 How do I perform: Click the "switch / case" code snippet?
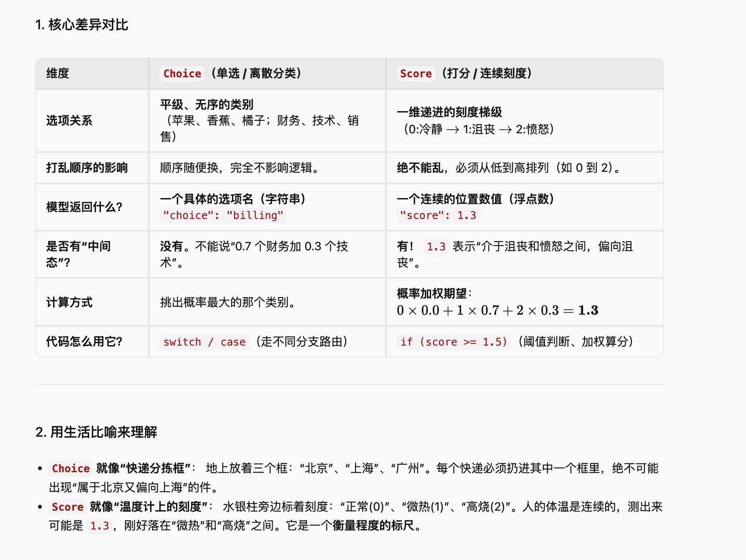point(204,342)
